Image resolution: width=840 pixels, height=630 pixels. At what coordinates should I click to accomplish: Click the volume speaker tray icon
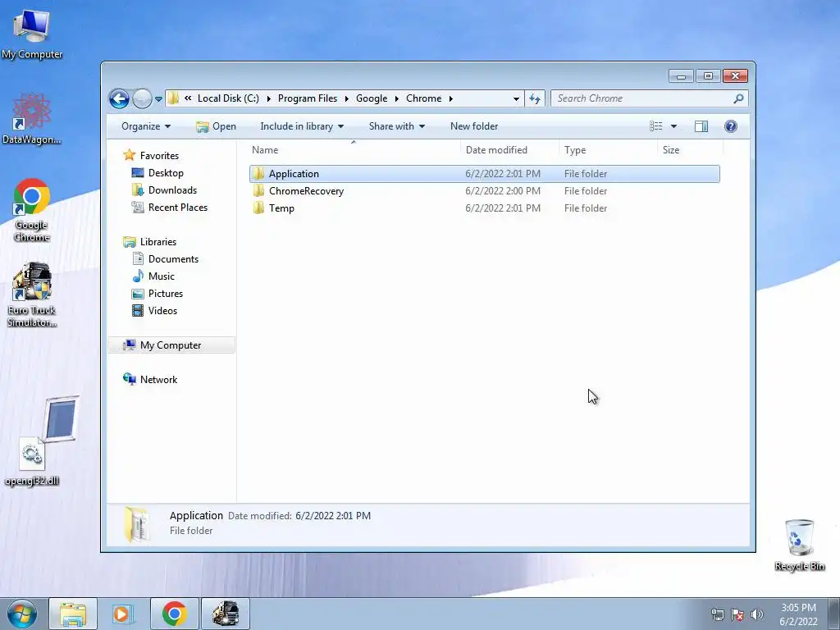tap(757, 614)
